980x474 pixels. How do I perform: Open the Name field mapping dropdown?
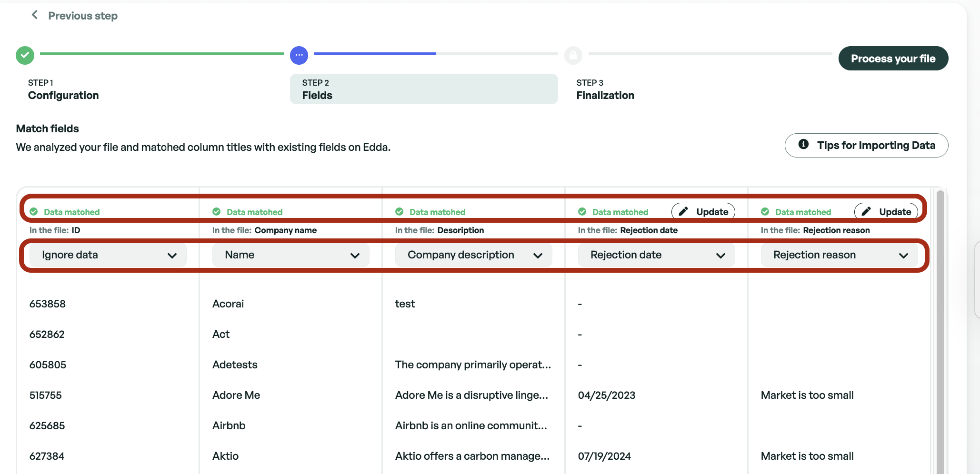[x=291, y=255]
